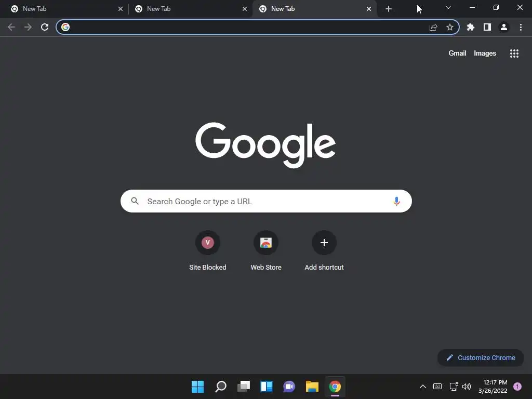This screenshot has height=399, width=532.
Task: Click Customize Chrome button
Action: coord(481,357)
